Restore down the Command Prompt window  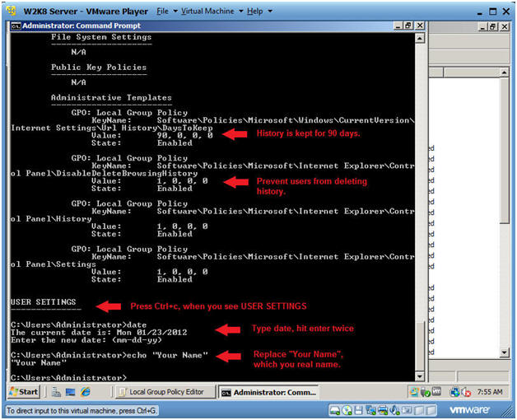click(x=408, y=26)
